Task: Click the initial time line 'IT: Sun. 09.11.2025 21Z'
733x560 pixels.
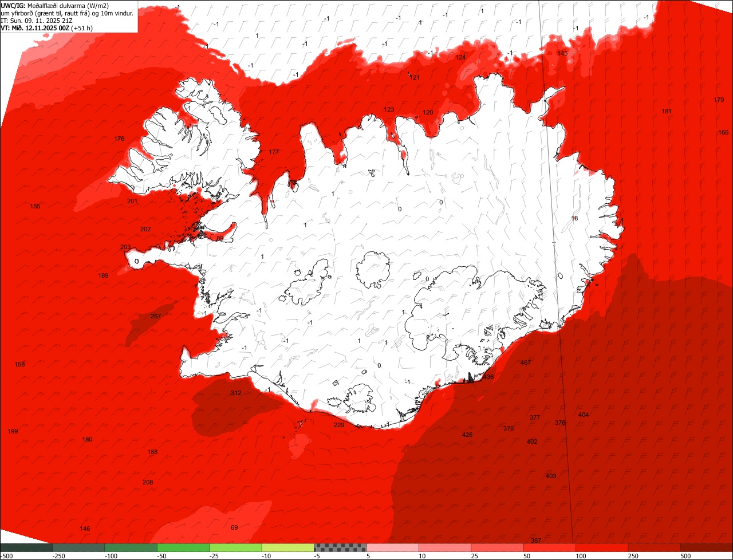Action: click(x=37, y=21)
